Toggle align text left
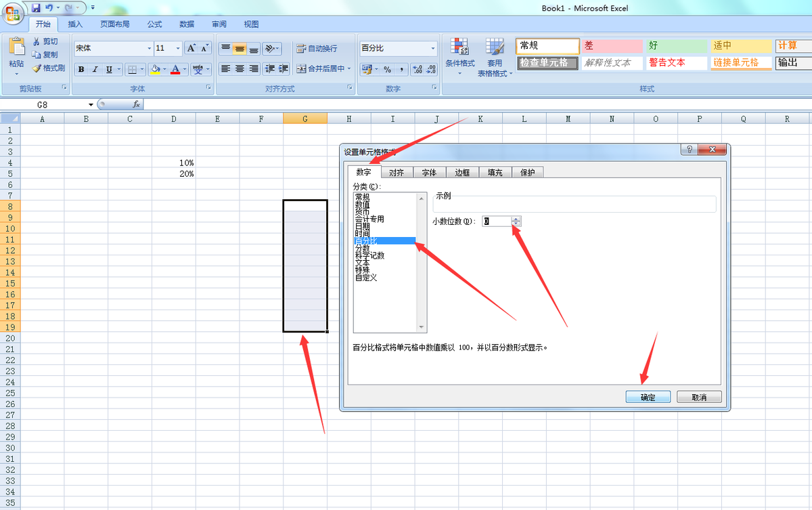Image resolution: width=812 pixels, height=510 pixels. coord(225,69)
